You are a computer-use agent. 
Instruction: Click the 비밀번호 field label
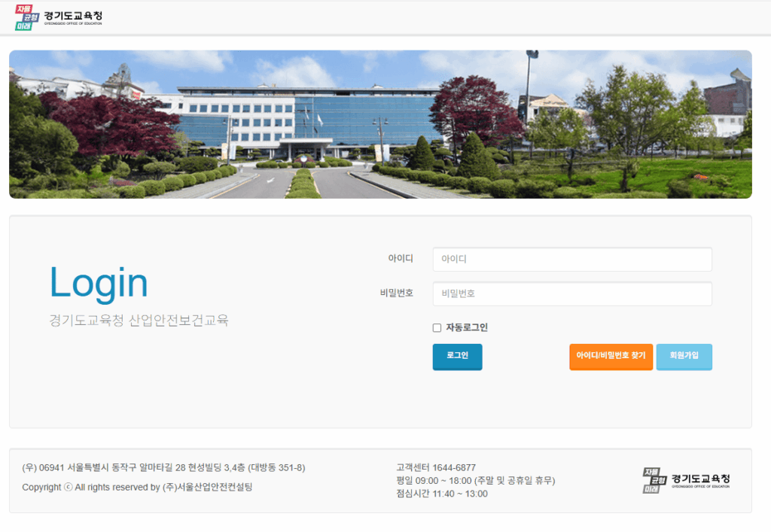[397, 293]
